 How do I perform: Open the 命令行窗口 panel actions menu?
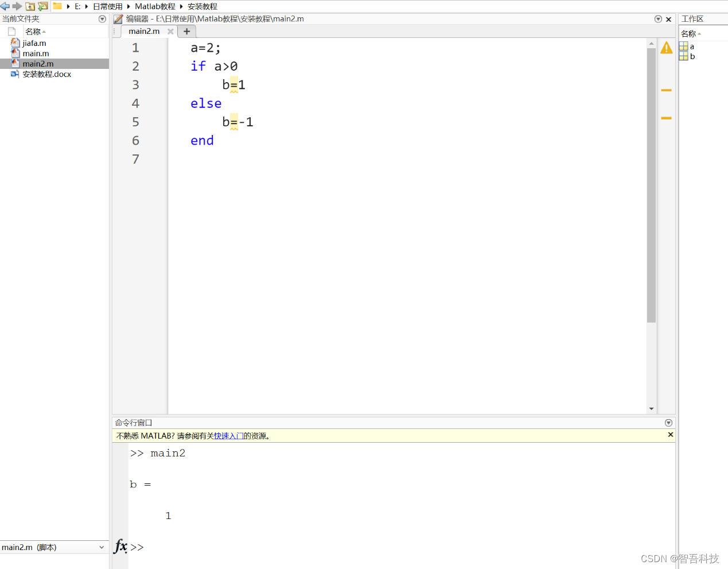click(668, 422)
